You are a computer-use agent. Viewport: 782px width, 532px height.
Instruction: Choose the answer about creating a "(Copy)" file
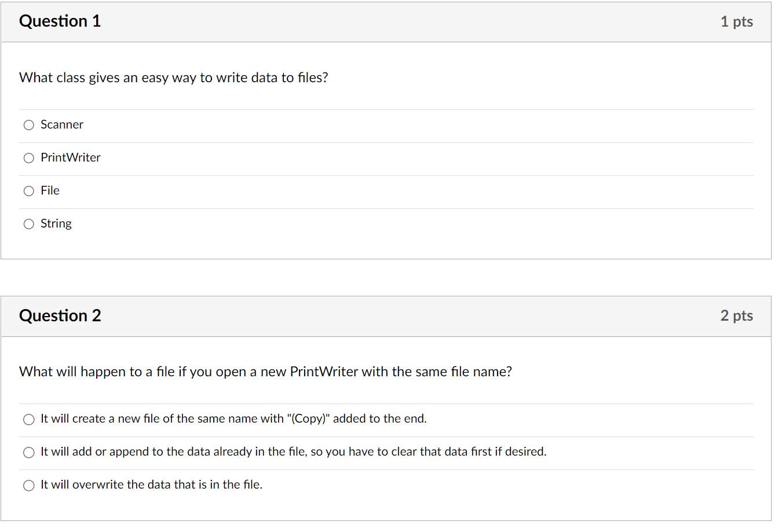pos(29,419)
